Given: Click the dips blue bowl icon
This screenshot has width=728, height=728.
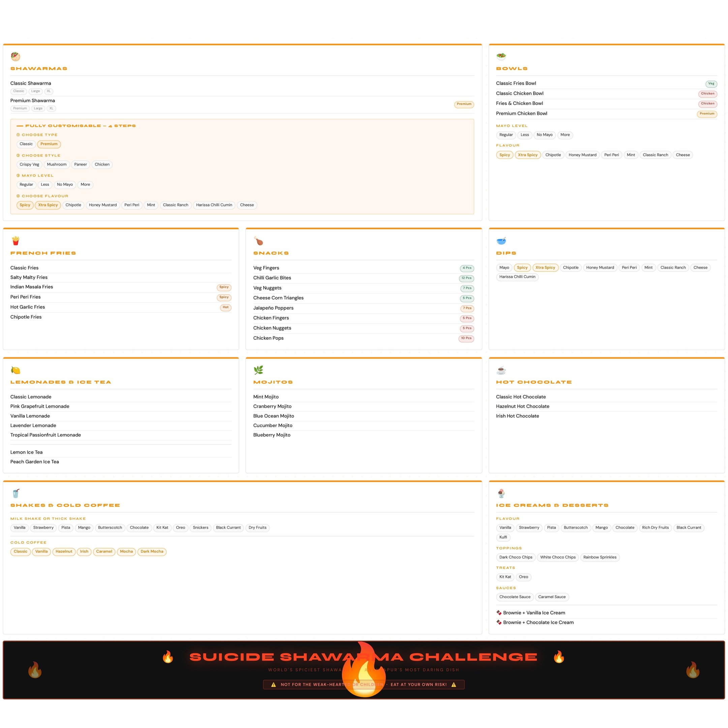Looking at the screenshot, I should [501, 241].
